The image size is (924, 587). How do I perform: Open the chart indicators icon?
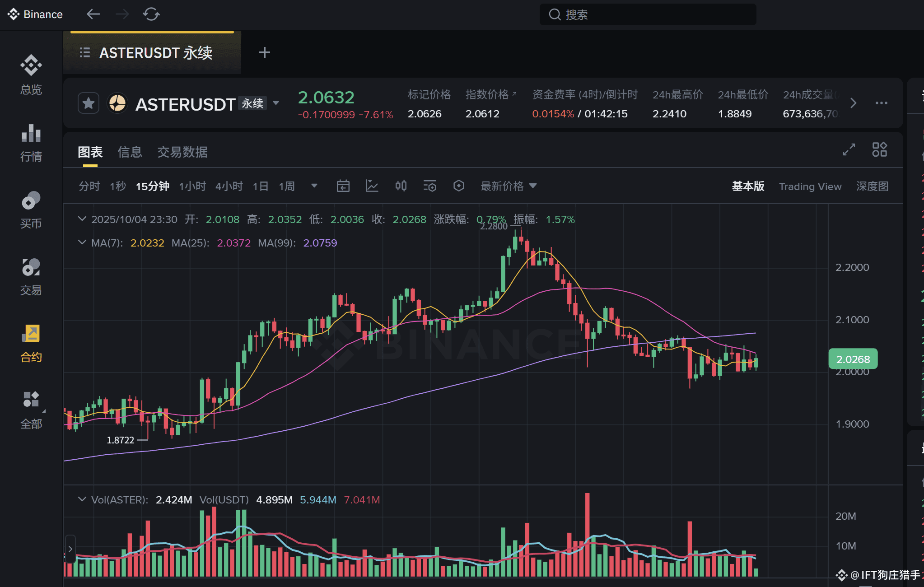point(372,186)
